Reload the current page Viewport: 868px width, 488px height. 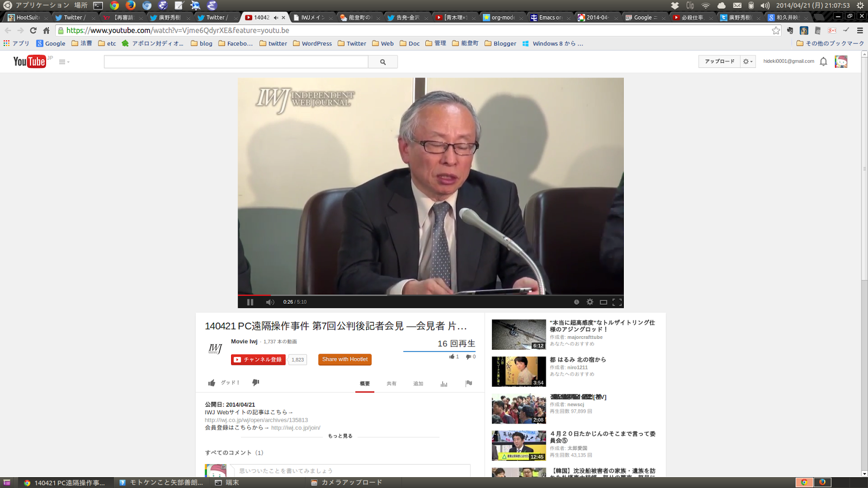(x=33, y=30)
